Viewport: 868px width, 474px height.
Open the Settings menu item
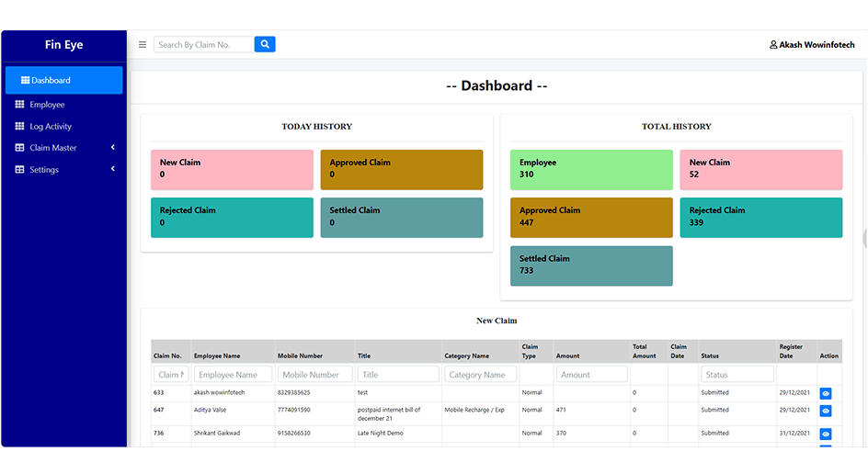[x=63, y=169]
